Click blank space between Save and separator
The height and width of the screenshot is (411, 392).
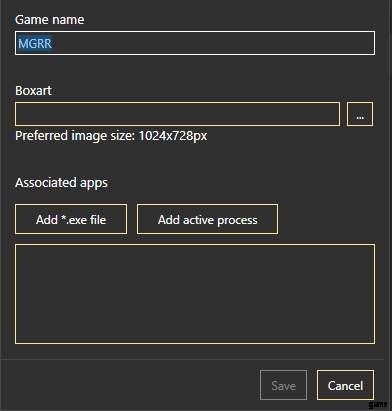tap(283, 365)
